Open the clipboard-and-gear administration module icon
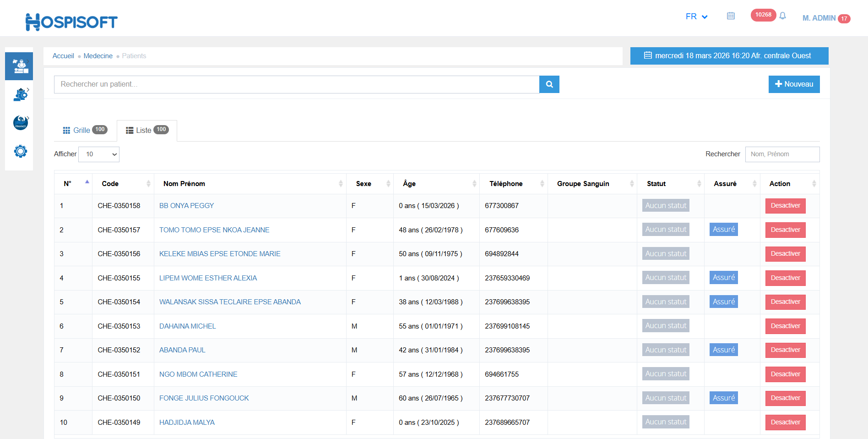The image size is (868, 439). (20, 95)
